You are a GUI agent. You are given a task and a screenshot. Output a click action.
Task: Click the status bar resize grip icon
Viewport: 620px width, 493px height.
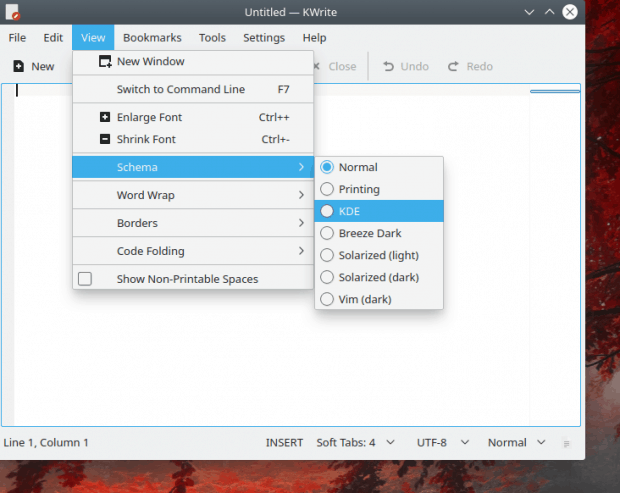tap(566, 444)
